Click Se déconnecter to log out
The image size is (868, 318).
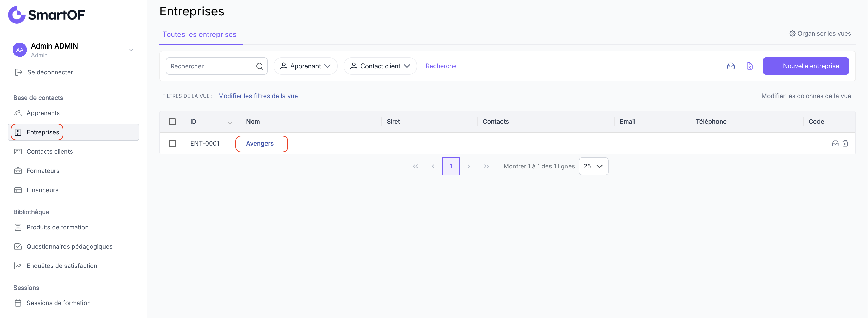pyautogui.click(x=44, y=72)
